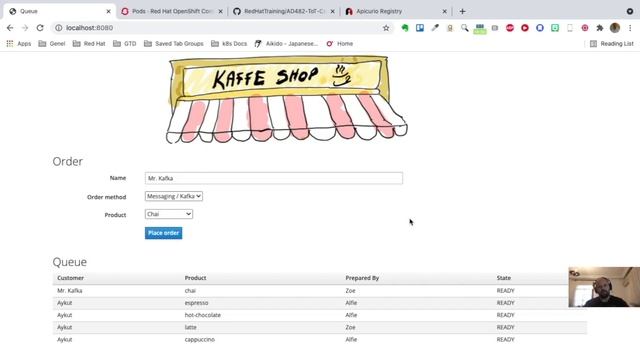The height and width of the screenshot is (360, 640).
Task: Click Zoe in the chai row
Action: tap(350, 291)
